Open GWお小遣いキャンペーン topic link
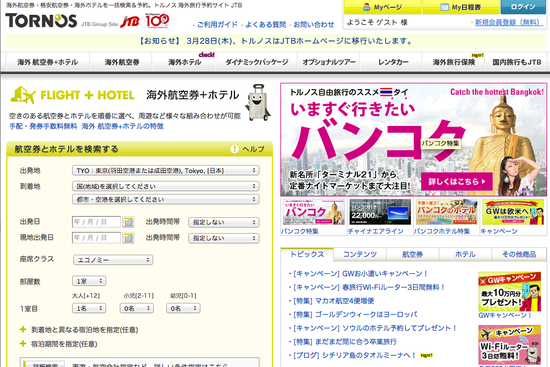Image resolution: width=550 pixels, height=367 pixels. click(x=360, y=274)
